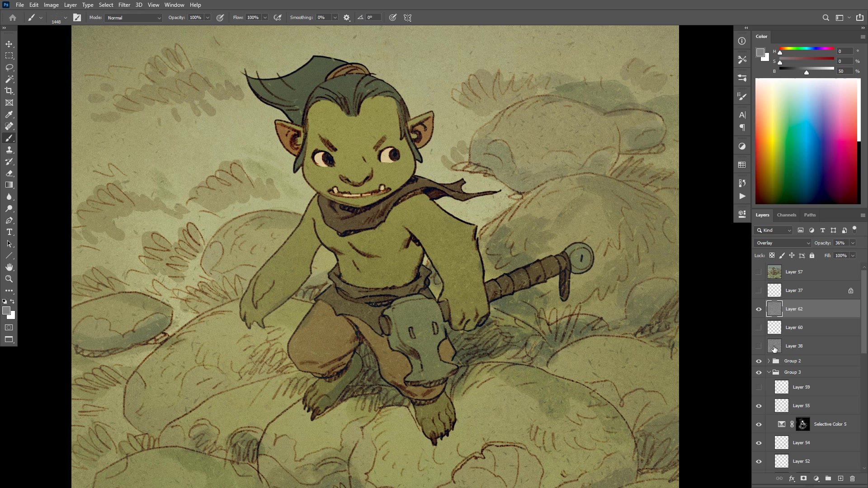The image size is (868, 488).
Task: Select the Horizontal Type tool
Action: [9, 232]
